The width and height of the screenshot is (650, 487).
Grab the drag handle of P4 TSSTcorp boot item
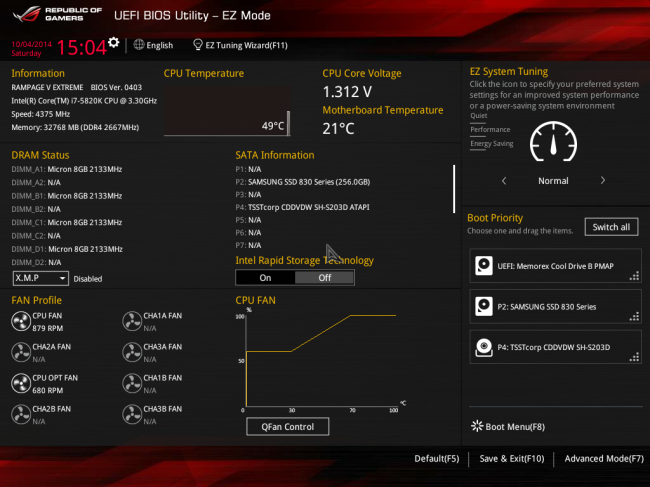[634, 357]
